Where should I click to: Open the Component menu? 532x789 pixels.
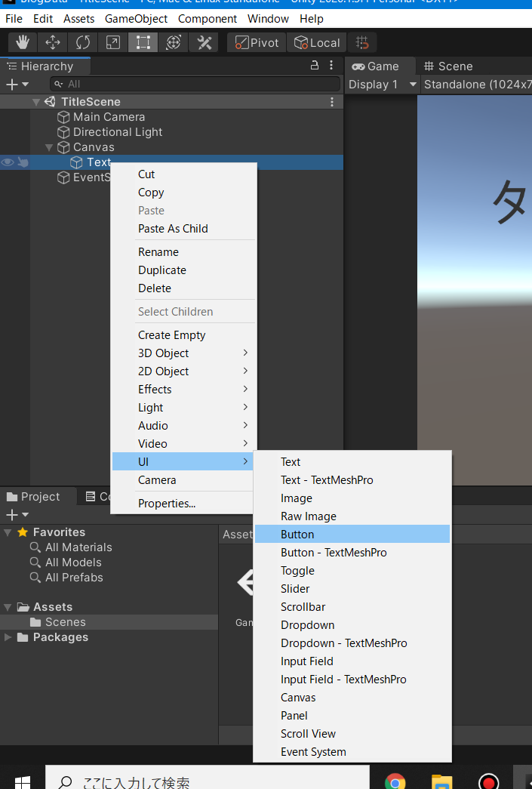[208, 19]
